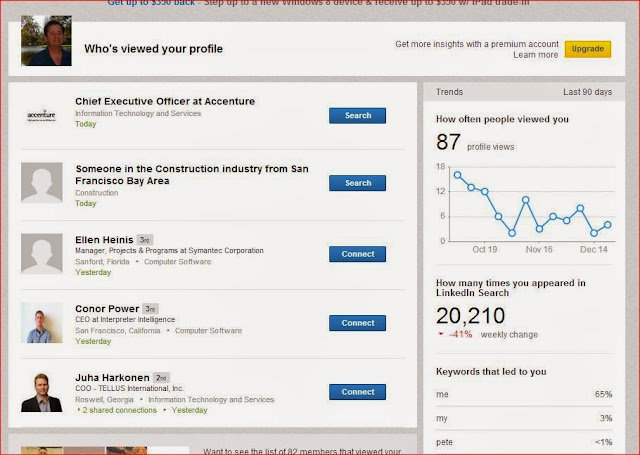Connect with Conor Power
The height and width of the screenshot is (455, 640).
coord(358,323)
